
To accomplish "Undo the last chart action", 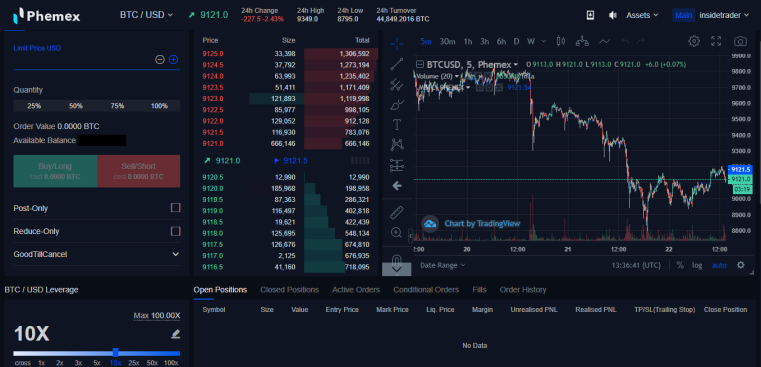I will (625, 41).
